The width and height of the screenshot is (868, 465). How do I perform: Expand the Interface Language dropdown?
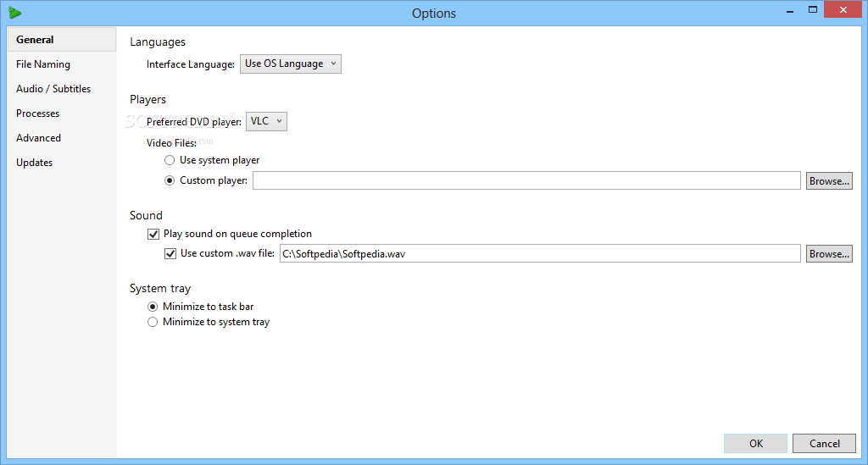point(291,64)
